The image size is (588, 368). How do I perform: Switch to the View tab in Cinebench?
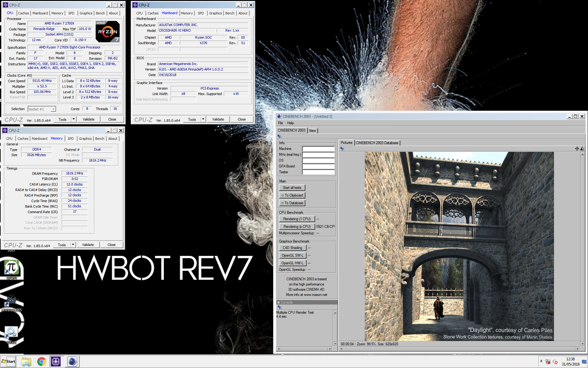coord(312,131)
